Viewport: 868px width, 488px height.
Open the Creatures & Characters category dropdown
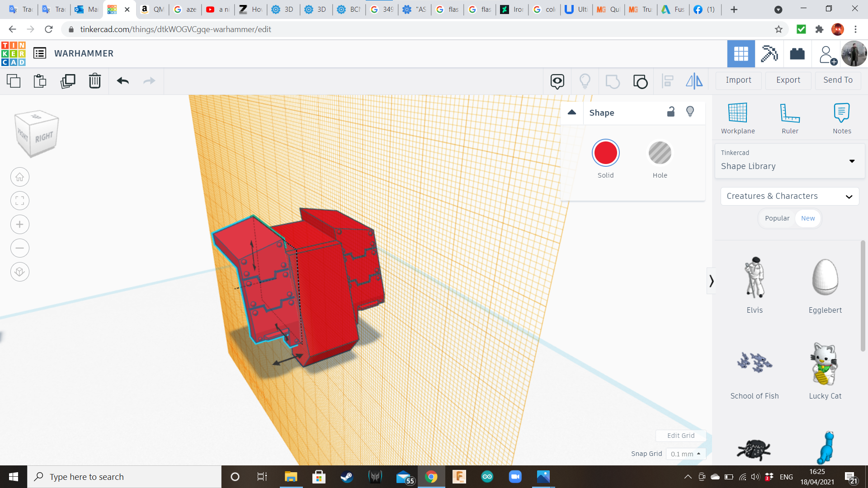789,196
